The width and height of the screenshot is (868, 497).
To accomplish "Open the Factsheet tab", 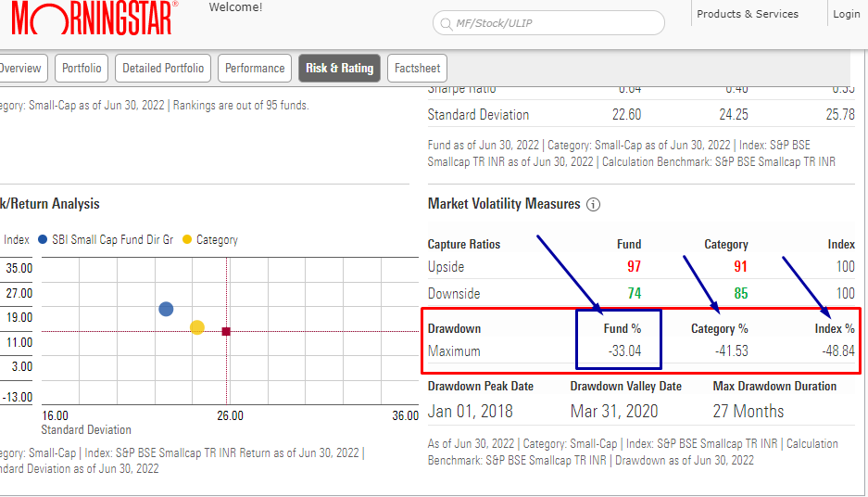I will pyautogui.click(x=418, y=68).
